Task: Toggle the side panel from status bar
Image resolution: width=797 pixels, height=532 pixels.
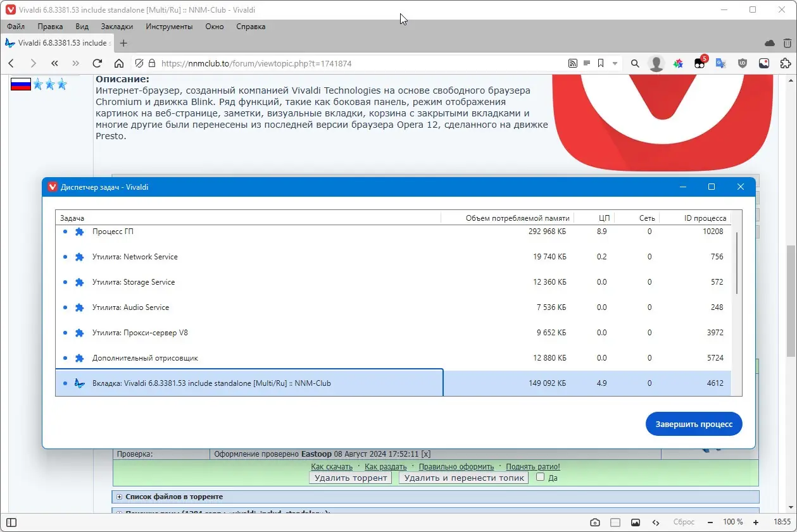Action: click(x=11, y=523)
